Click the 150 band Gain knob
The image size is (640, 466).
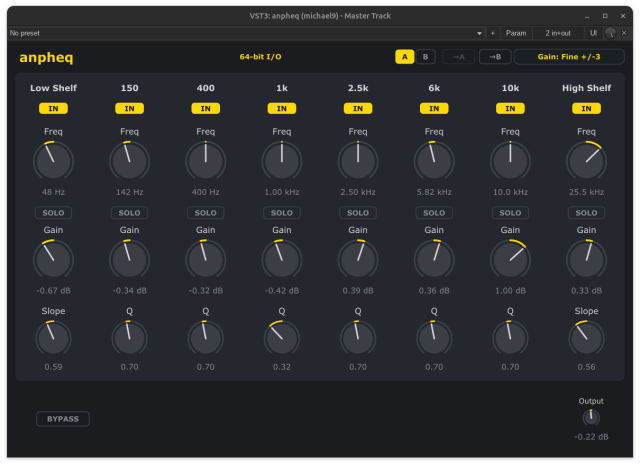pyautogui.click(x=129, y=260)
